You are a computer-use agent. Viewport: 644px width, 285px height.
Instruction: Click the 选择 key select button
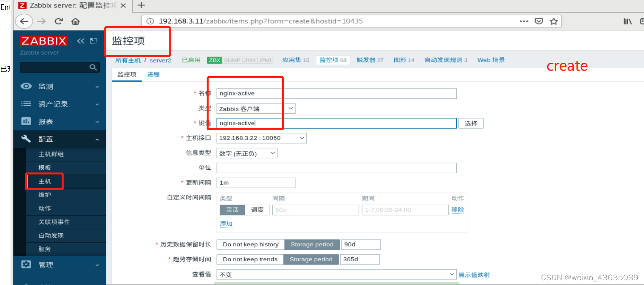pos(471,124)
